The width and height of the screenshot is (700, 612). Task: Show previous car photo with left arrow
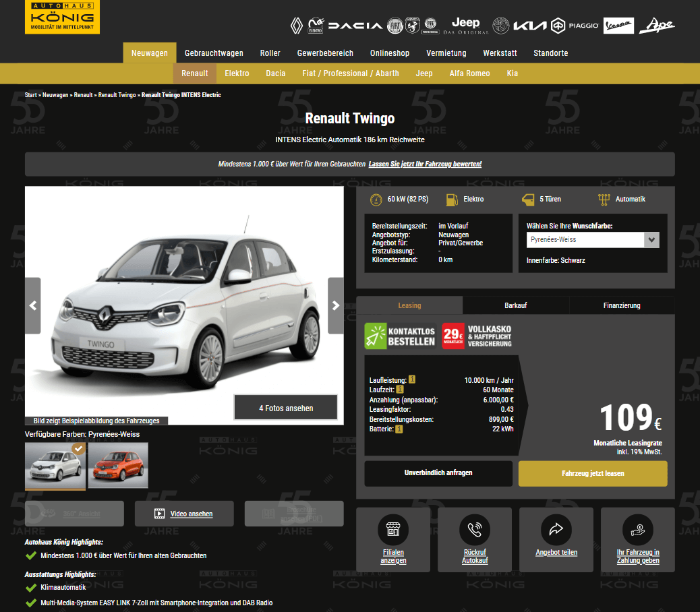32,305
